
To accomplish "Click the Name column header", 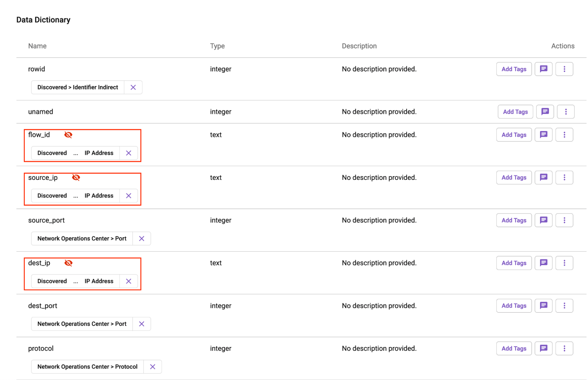I will [37, 46].
